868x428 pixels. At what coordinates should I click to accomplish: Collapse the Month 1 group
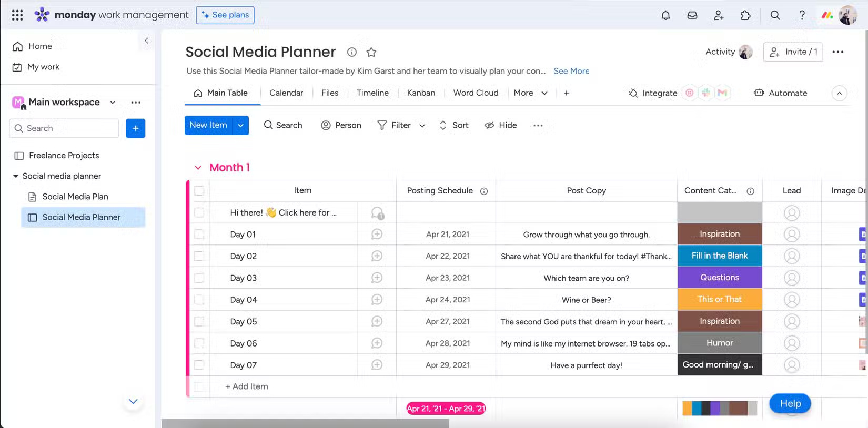pyautogui.click(x=198, y=168)
